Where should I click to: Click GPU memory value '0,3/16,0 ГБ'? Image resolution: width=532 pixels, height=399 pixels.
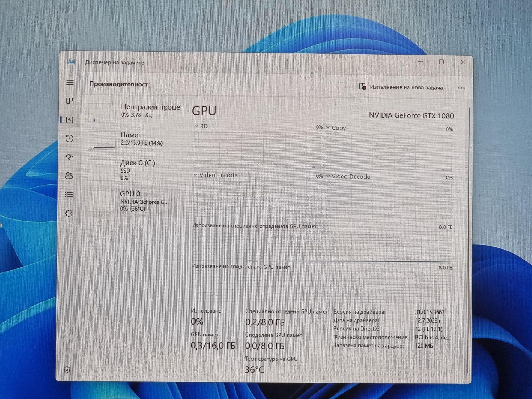213,346
